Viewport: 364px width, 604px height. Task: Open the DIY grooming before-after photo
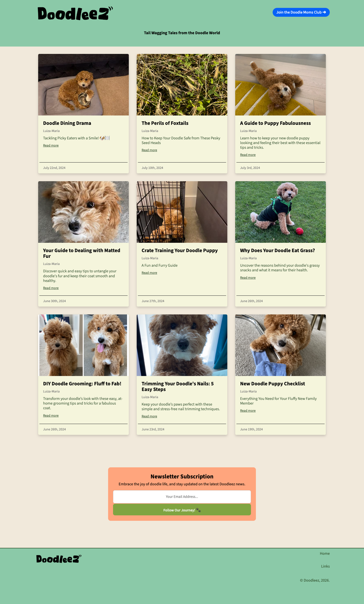[83, 345]
